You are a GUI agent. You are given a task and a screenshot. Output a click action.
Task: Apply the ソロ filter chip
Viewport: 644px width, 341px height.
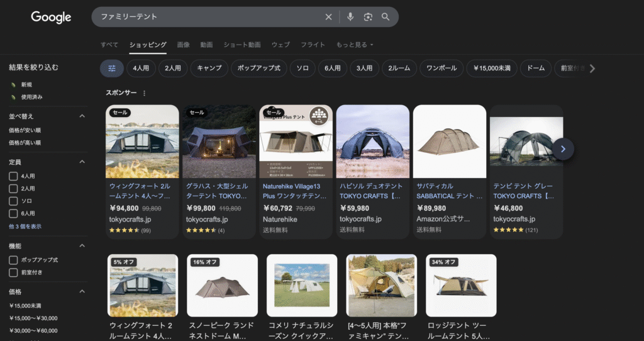click(303, 69)
